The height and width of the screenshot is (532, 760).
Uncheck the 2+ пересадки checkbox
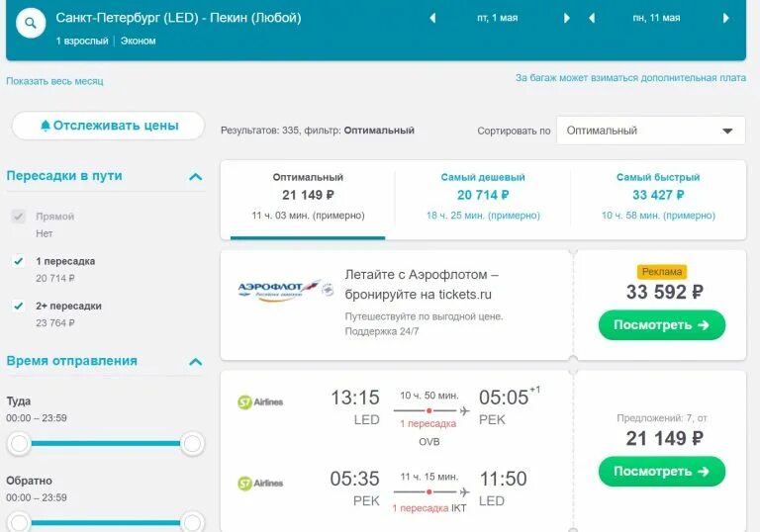pos(18,307)
